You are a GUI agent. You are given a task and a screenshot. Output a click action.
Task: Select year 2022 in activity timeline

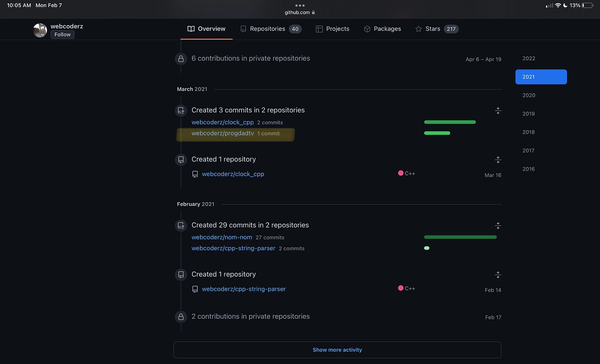point(529,58)
